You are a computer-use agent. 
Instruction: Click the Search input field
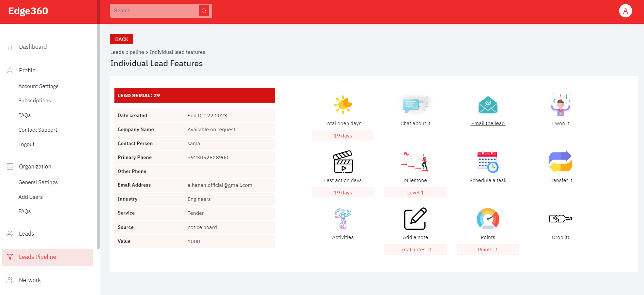point(155,11)
